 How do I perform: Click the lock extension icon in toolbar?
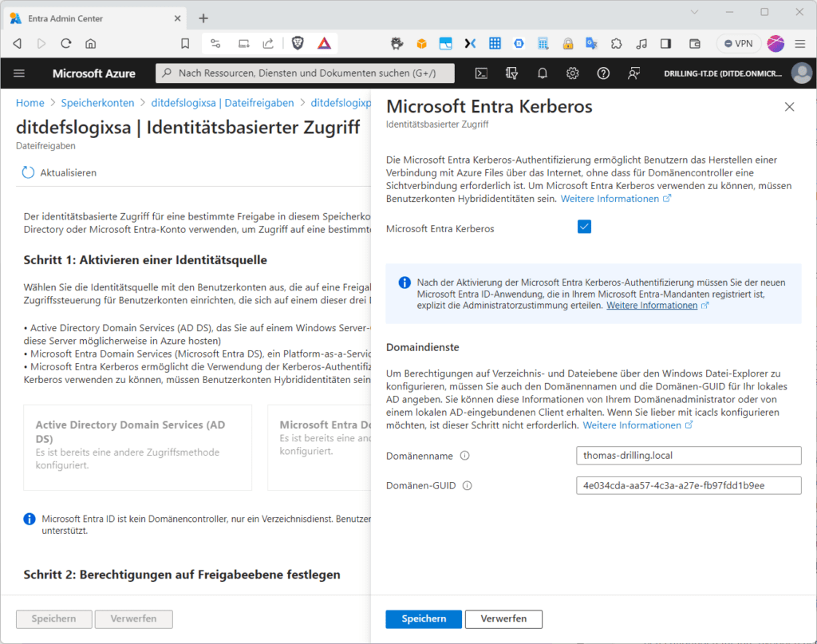[x=568, y=44]
